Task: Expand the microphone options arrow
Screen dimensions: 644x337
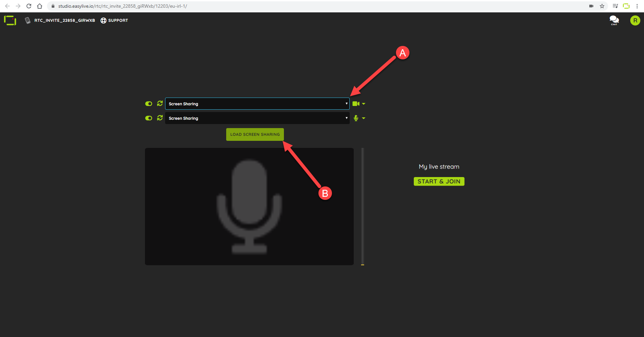Action: (364, 118)
